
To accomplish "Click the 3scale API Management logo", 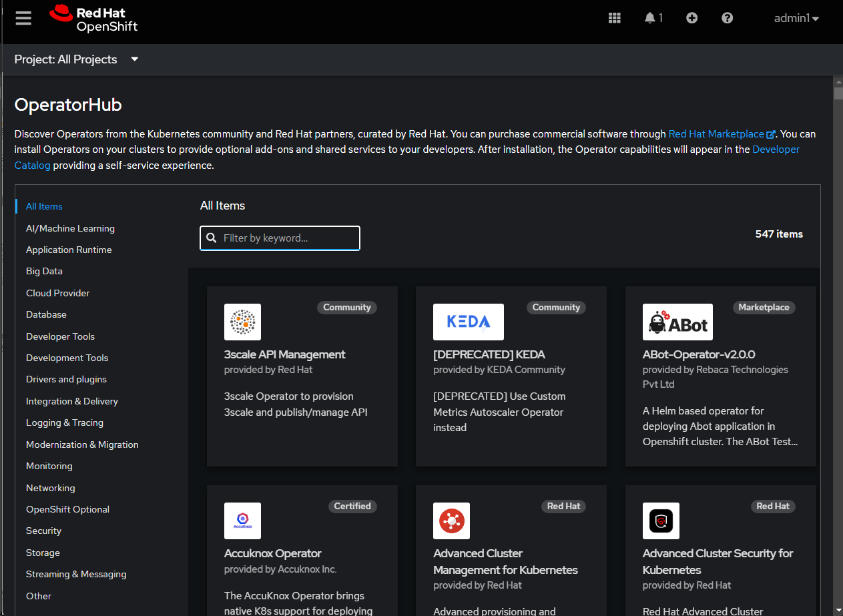I will click(x=242, y=322).
